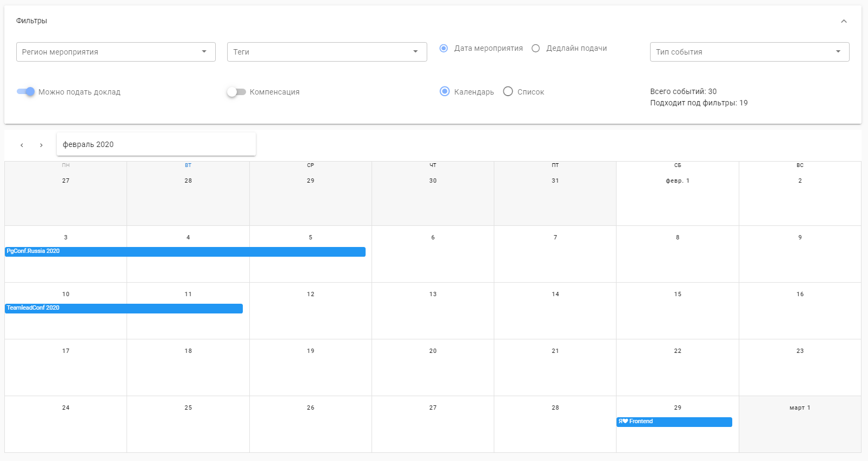Go to next month arrow
Image resolution: width=868 pixels, height=461 pixels.
coord(41,145)
